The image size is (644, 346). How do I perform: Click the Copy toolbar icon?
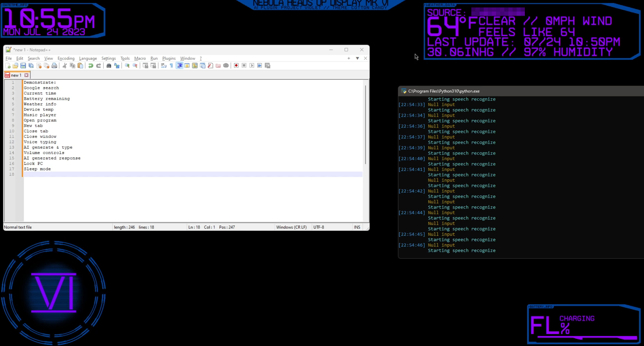point(73,66)
